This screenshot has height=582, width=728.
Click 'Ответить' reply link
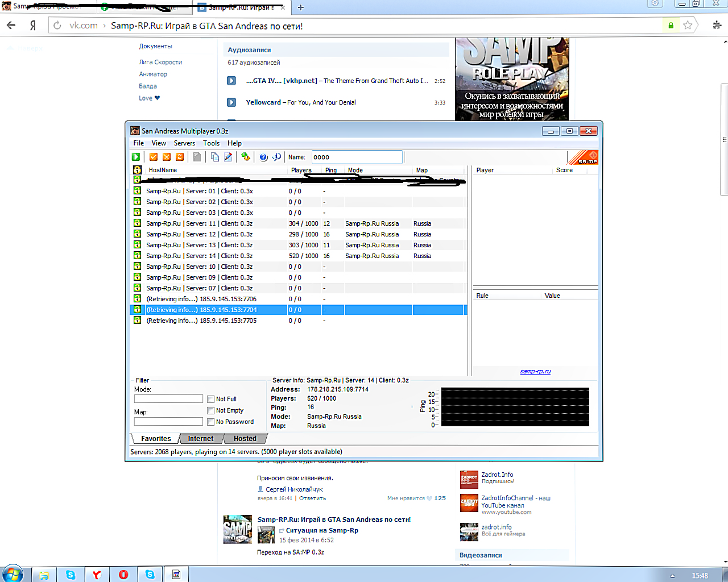pos(312,498)
